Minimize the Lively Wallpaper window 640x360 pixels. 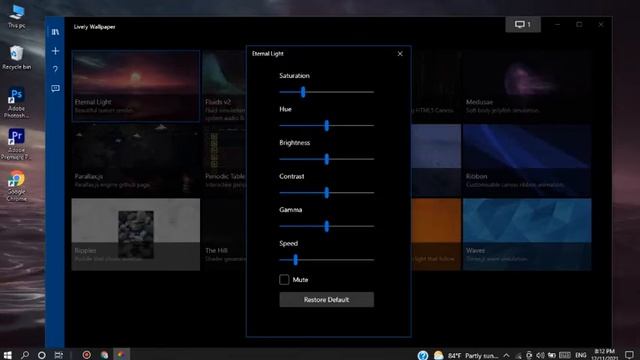click(557, 24)
